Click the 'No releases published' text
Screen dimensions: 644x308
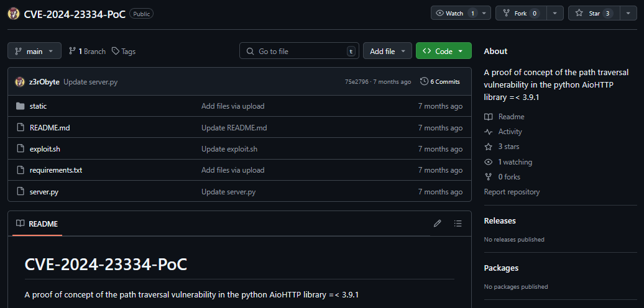(514, 240)
